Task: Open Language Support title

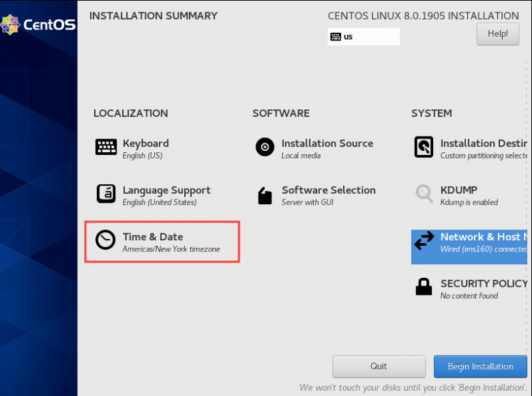Action: coord(166,190)
